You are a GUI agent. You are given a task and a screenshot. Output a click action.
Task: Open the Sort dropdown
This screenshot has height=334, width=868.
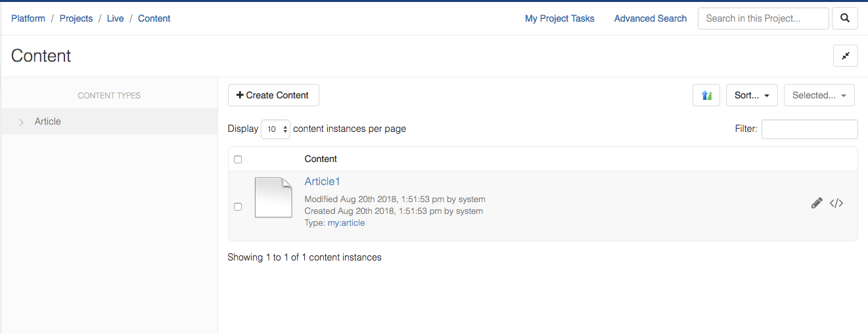coord(752,95)
